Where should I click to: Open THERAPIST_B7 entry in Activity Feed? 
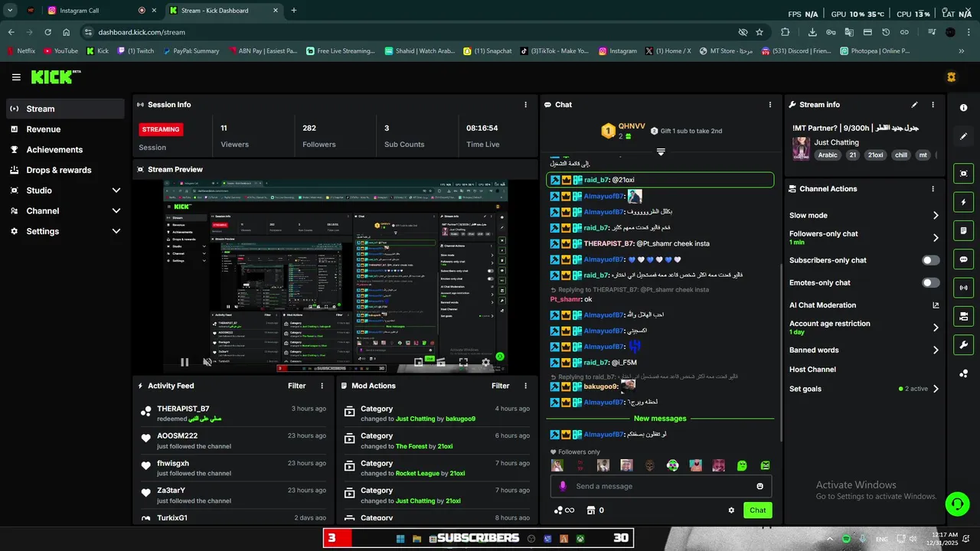(234, 413)
